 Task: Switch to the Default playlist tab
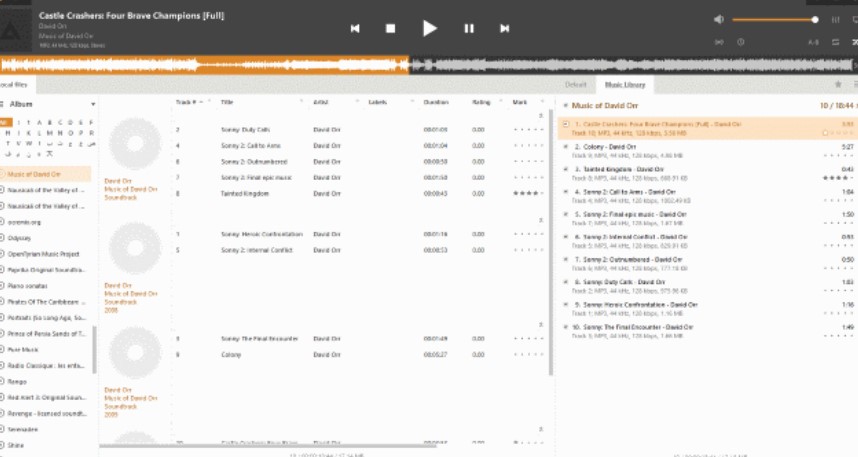point(575,84)
